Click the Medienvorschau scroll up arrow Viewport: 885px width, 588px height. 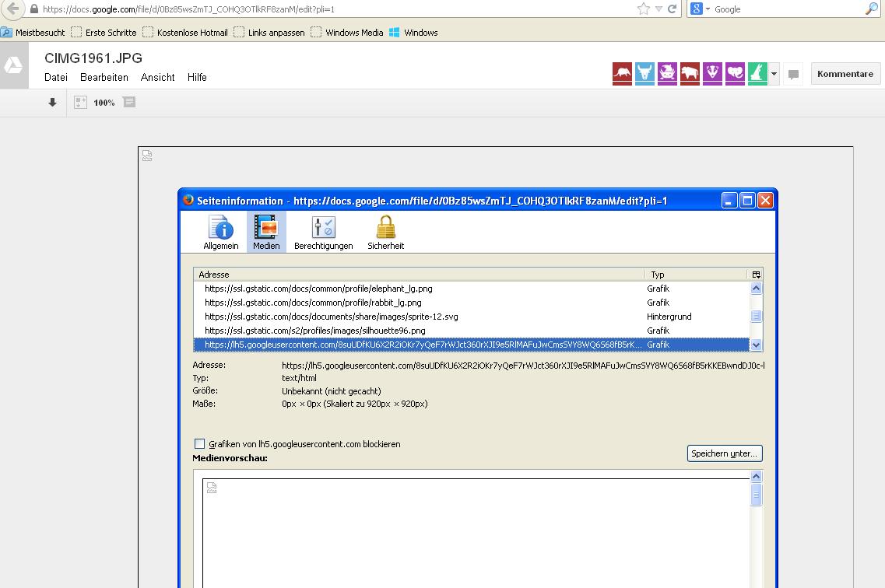pyautogui.click(x=757, y=476)
